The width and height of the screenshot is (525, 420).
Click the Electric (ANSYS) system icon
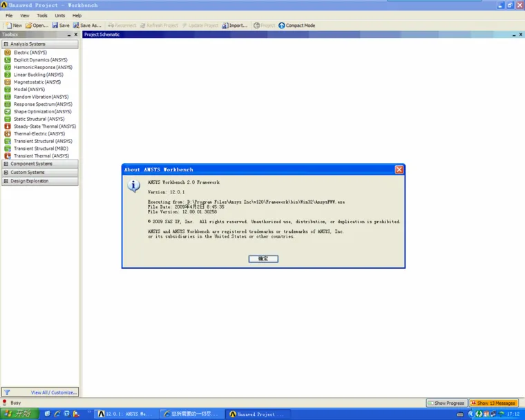coord(8,52)
